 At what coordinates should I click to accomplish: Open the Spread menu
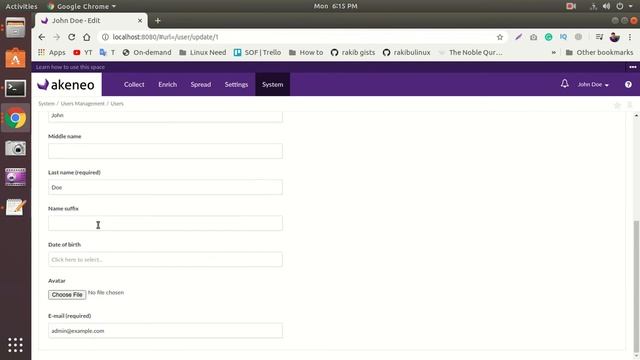pyautogui.click(x=201, y=84)
